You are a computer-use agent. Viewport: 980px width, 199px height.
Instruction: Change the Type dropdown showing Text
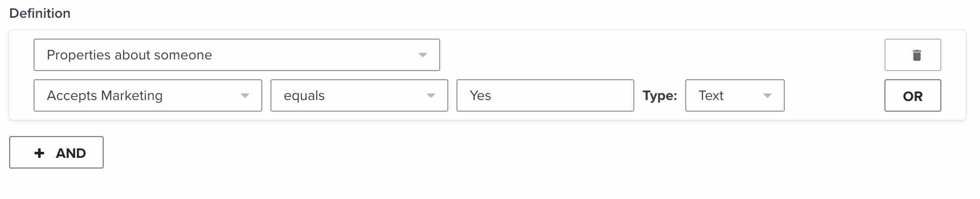(735, 95)
